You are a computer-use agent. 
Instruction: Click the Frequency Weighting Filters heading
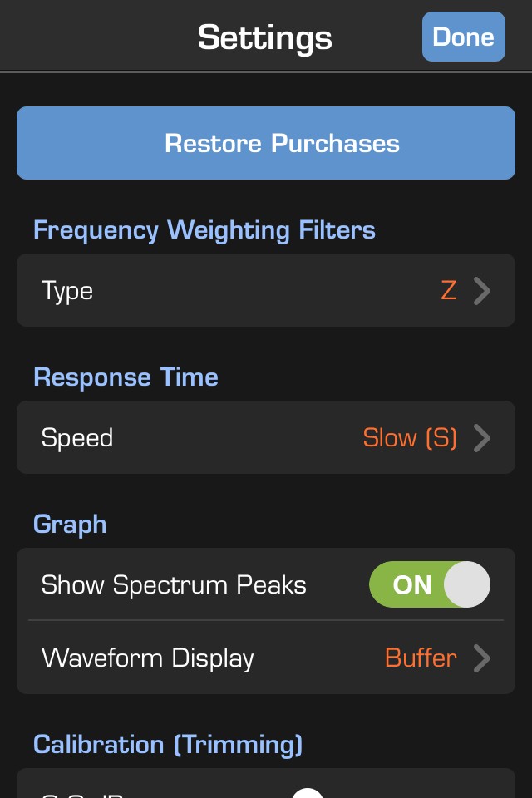tap(204, 229)
